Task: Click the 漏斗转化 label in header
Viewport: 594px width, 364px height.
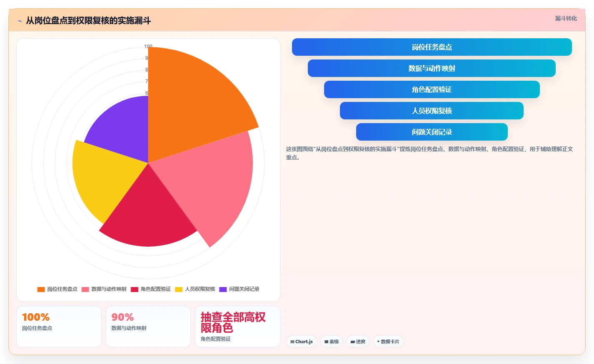Action: click(566, 18)
